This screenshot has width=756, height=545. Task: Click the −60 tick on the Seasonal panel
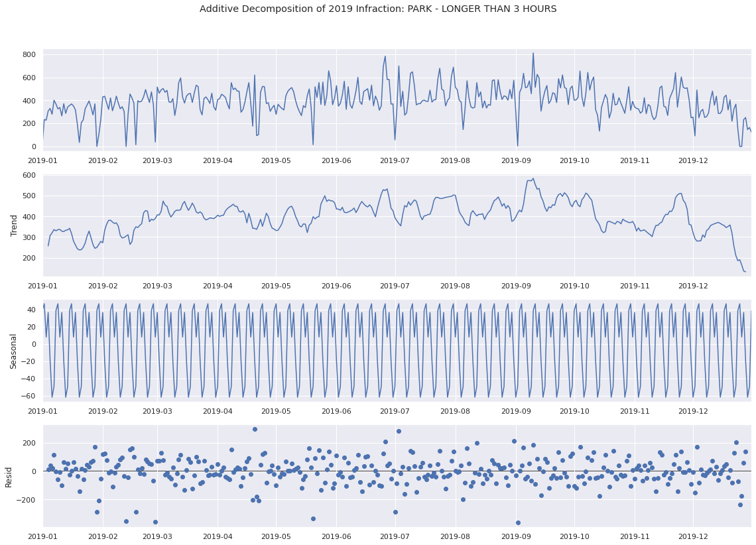click(28, 396)
